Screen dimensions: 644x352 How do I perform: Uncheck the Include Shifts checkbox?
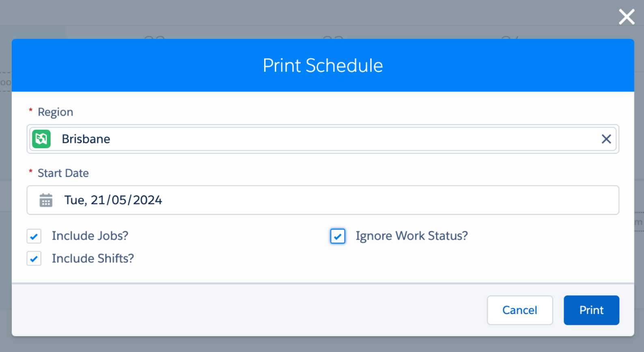34,258
